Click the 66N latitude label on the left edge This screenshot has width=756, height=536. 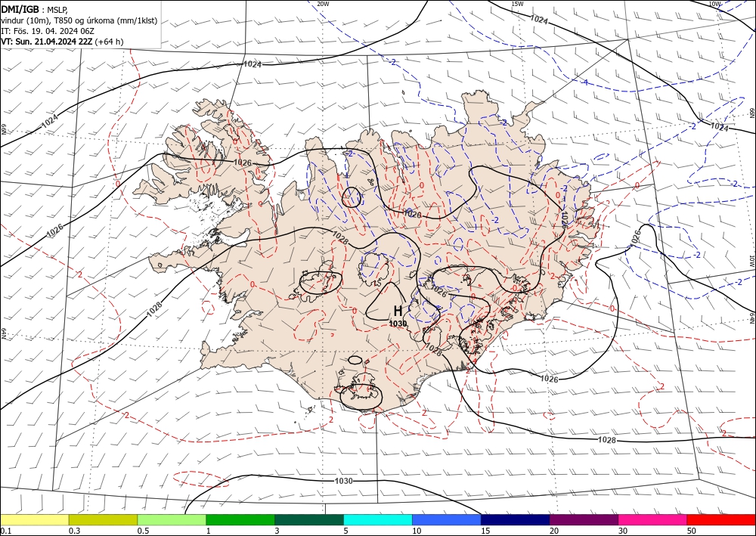pos(3,130)
